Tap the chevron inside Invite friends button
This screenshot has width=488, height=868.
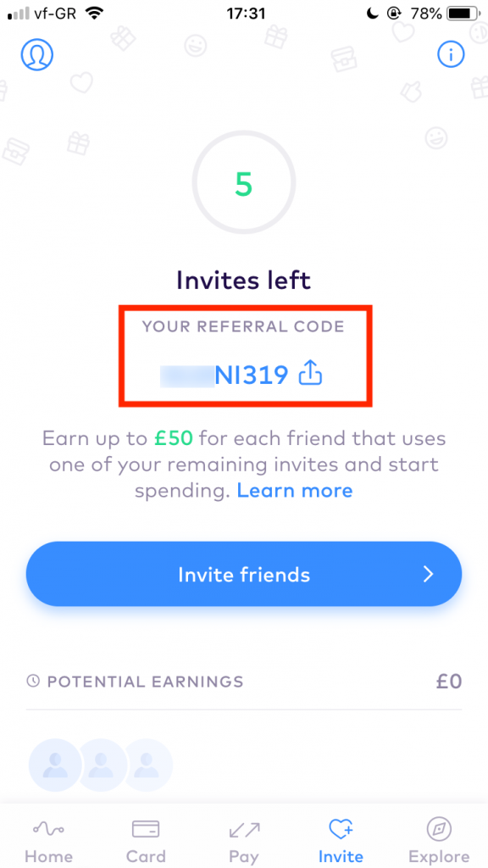pyautogui.click(x=429, y=574)
